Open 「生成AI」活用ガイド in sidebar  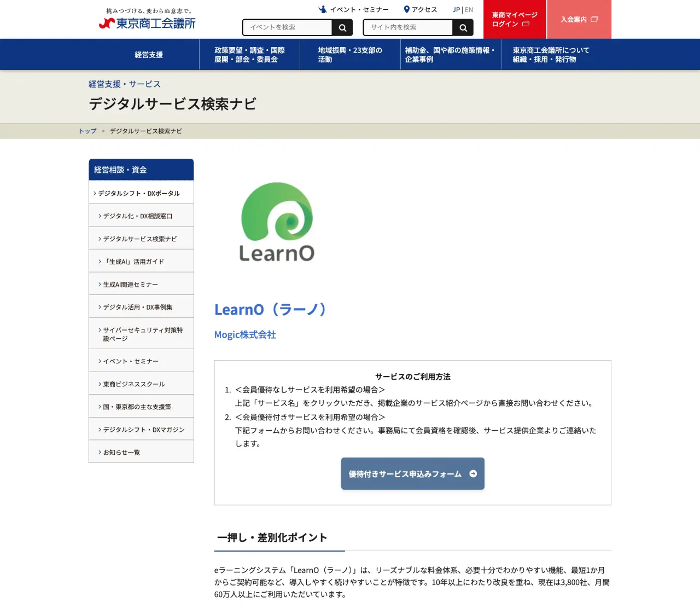(x=133, y=262)
